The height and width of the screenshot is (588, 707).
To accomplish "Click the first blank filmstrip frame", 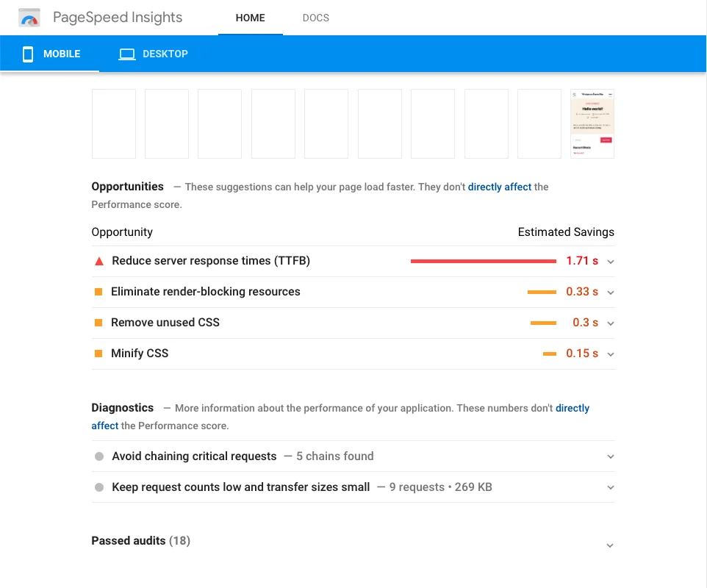I will pyautogui.click(x=114, y=123).
